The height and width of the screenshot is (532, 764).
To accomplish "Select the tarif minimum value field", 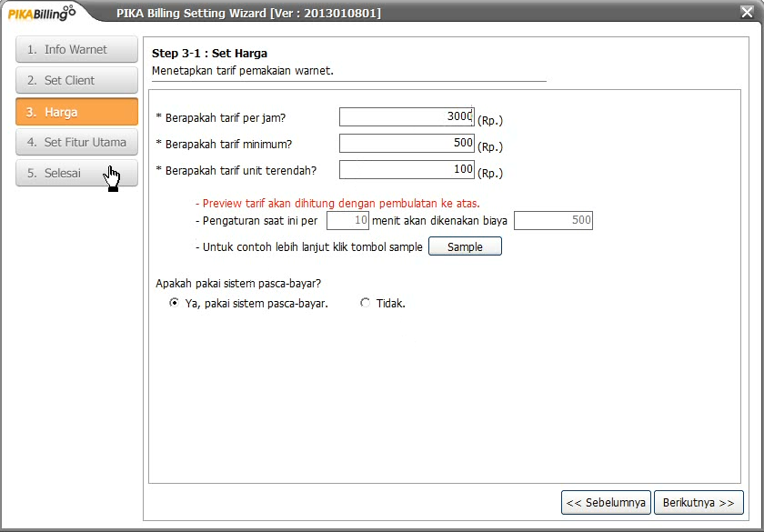I will 407,144.
